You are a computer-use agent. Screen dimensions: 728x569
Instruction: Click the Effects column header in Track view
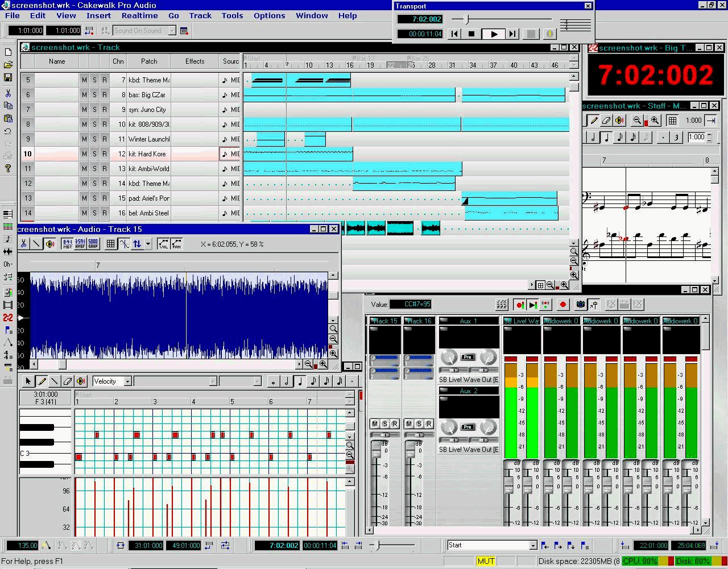pos(195,61)
